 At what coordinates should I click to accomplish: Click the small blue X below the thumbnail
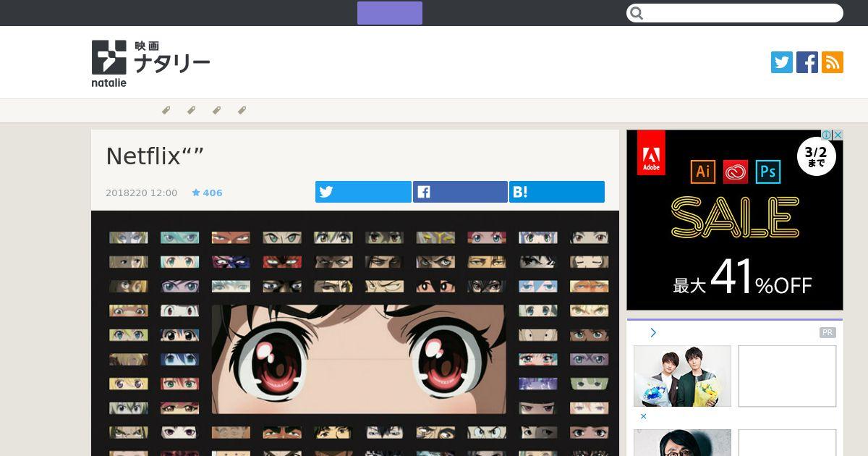pyautogui.click(x=643, y=416)
